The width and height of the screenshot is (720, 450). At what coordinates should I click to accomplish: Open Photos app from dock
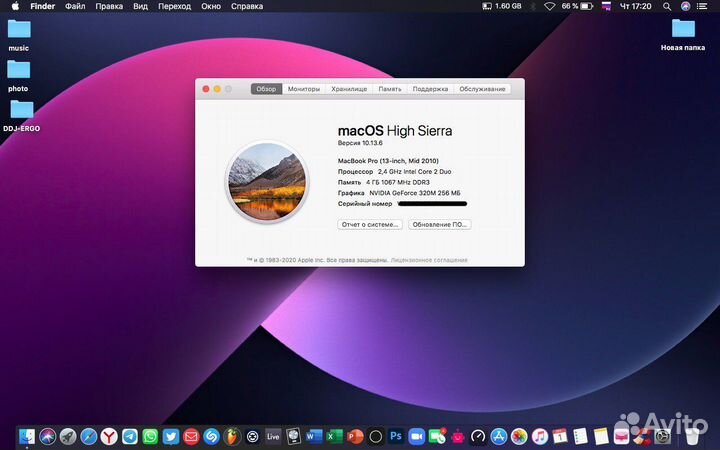click(519, 436)
